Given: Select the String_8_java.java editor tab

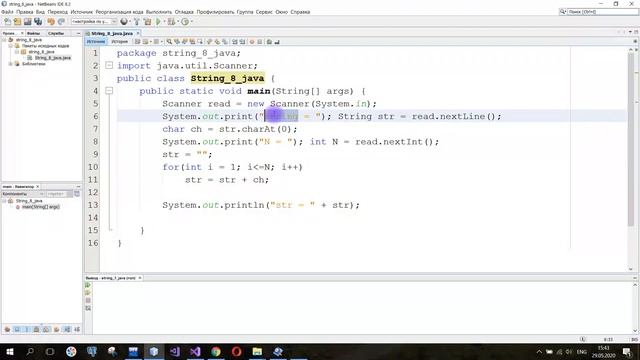Looking at the screenshot, I should point(112,33).
